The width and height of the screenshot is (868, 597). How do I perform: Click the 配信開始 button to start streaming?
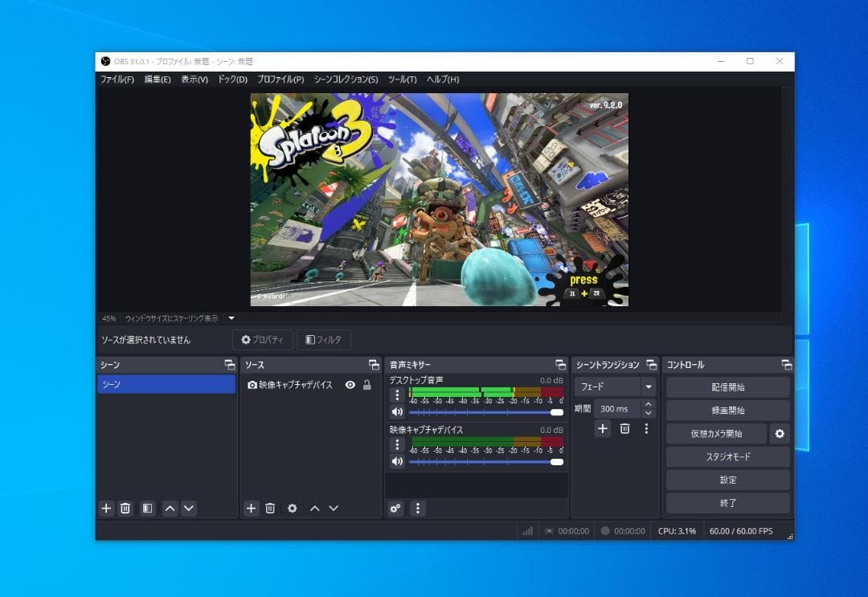coord(727,387)
